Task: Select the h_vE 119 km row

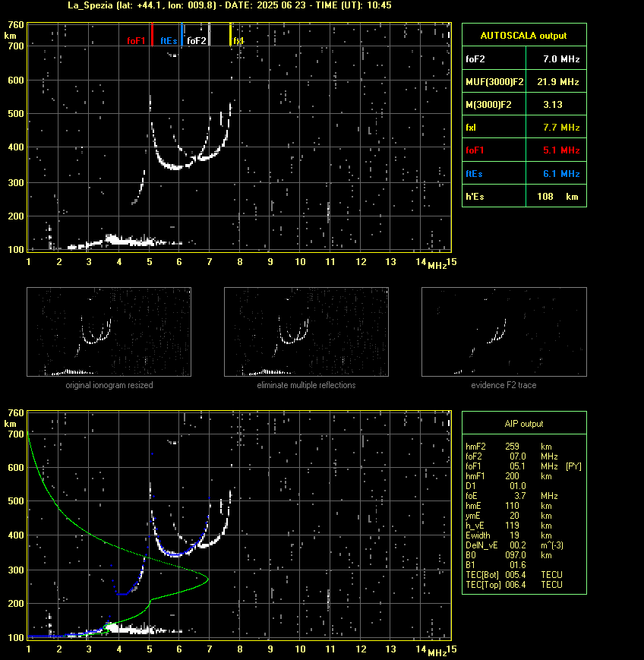Action: point(509,526)
